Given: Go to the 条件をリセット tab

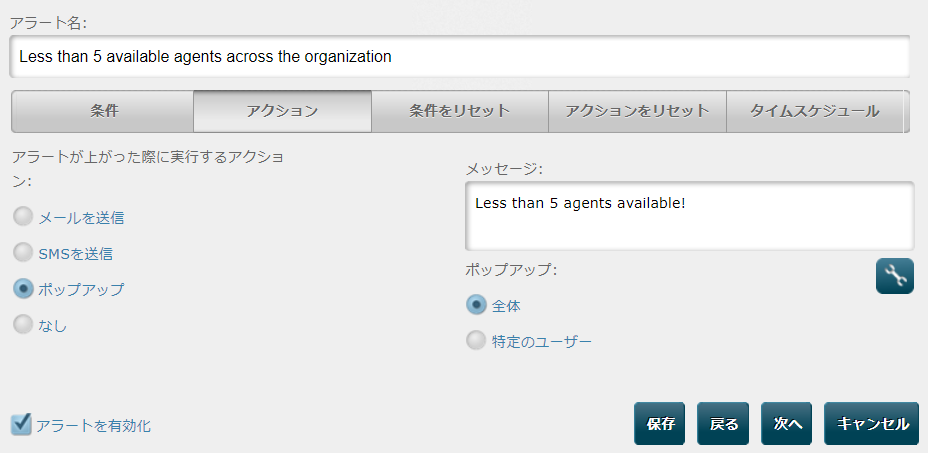Looking at the screenshot, I should [x=460, y=111].
